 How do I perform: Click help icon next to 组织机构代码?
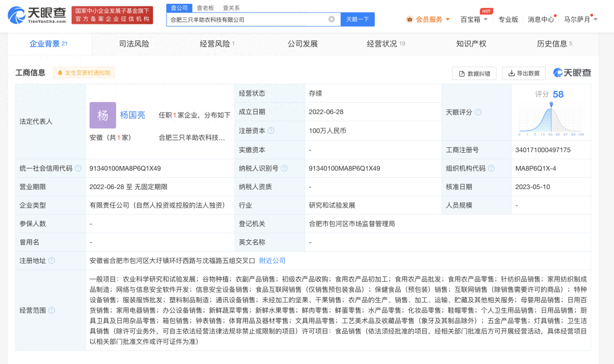pyautogui.click(x=491, y=168)
